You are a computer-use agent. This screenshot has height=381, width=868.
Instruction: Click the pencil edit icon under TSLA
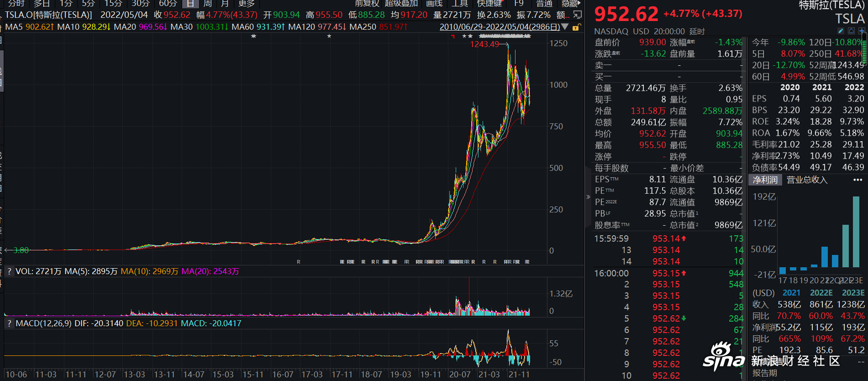point(841,31)
